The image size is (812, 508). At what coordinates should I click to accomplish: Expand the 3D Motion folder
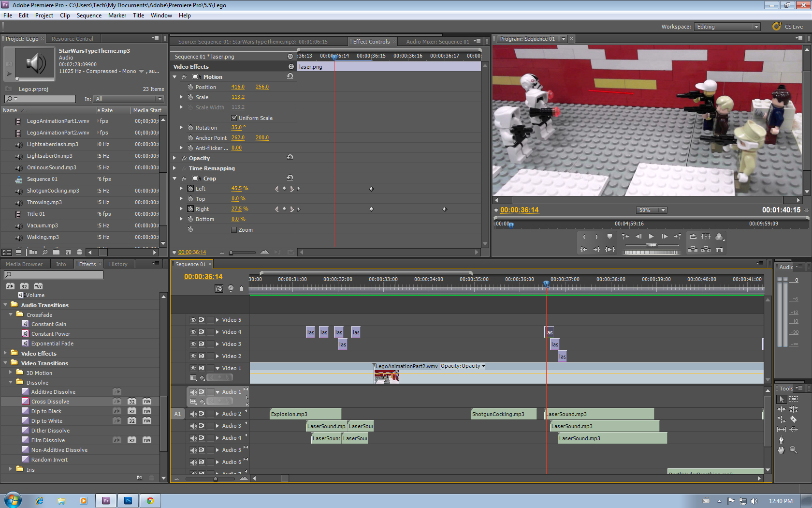tap(11, 373)
